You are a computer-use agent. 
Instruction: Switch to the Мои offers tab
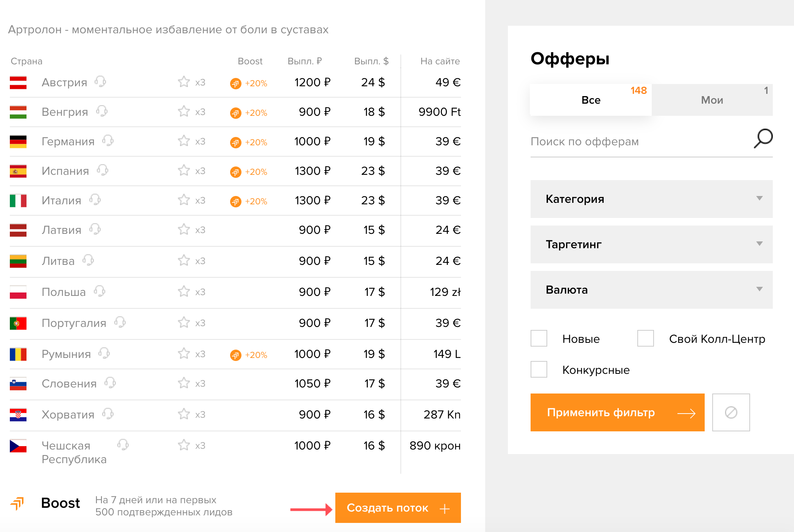(712, 100)
